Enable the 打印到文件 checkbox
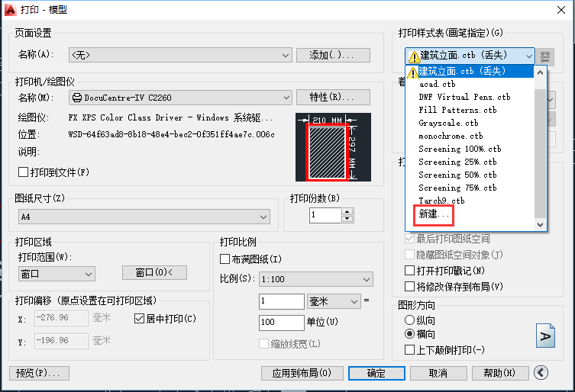Viewport: 575px width, 392px height. pyautogui.click(x=23, y=172)
